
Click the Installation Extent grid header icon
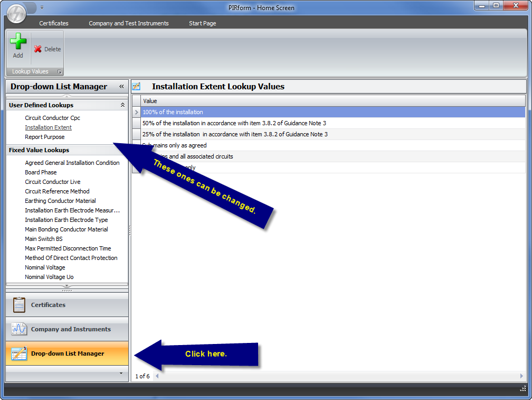pos(136,87)
